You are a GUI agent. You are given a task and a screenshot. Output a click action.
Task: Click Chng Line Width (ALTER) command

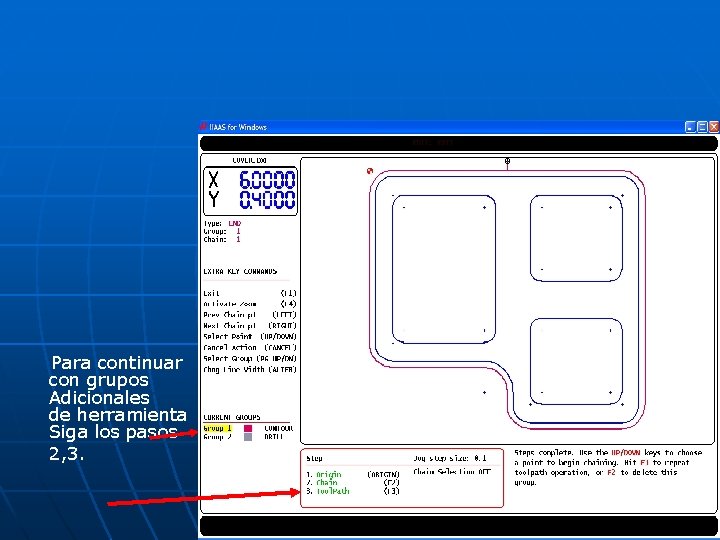tap(250, 369)
